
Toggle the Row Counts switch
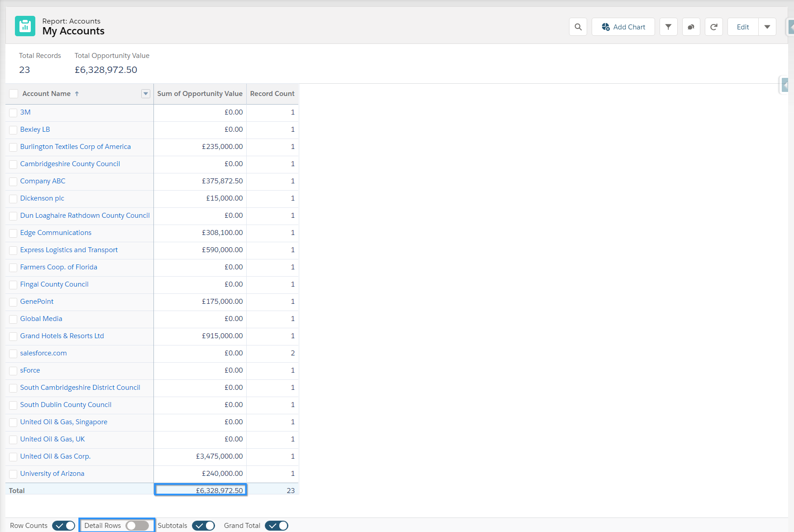click(x=63, y=526)
